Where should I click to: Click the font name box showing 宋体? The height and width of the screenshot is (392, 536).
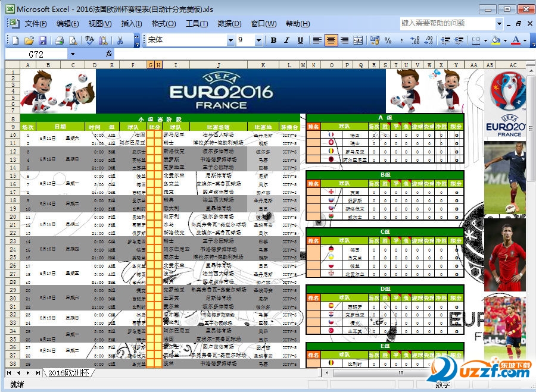187,40
